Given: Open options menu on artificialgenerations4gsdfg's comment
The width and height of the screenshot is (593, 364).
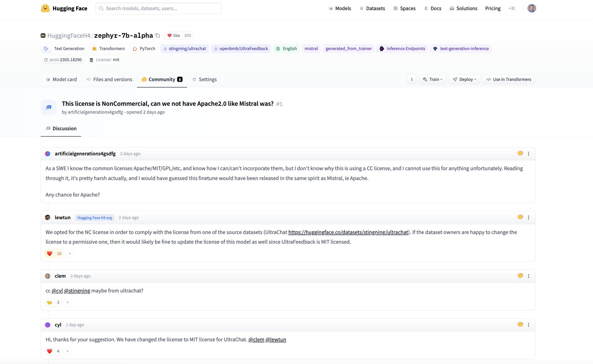Looking at the screenshot, I should click(528, 154).
